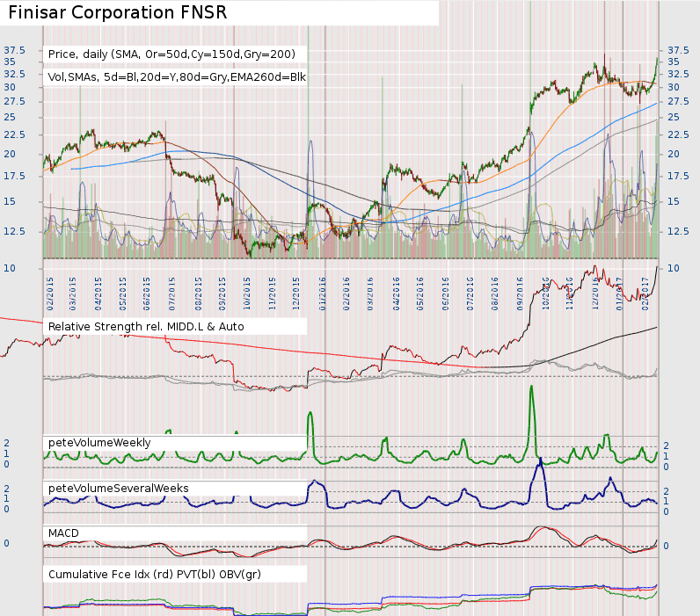
Task: Click the 12/2015 date axis label
Action: 296,294
